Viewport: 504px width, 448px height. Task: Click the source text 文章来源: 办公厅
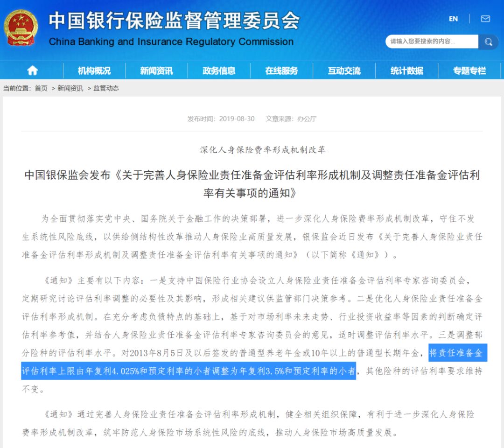(x=291, y=119)
